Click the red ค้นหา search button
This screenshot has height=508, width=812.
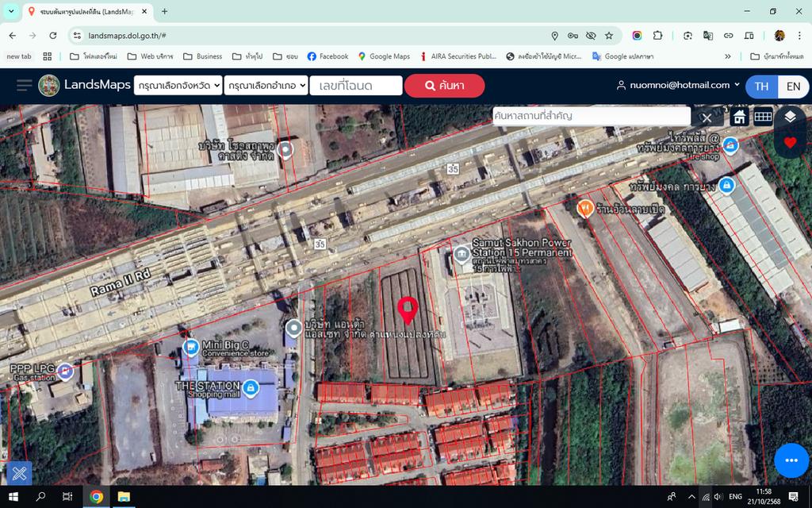[444, 86]
